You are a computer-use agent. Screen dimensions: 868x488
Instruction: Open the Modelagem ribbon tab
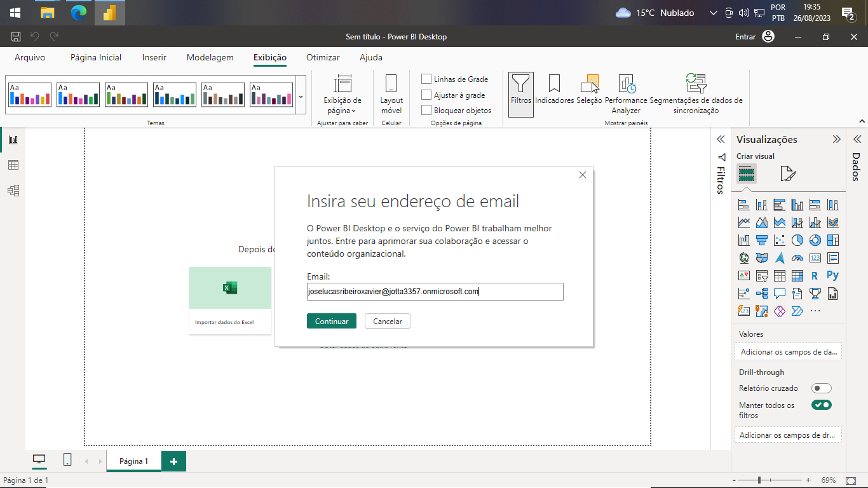pyautogui.click(x=210, y=57)
